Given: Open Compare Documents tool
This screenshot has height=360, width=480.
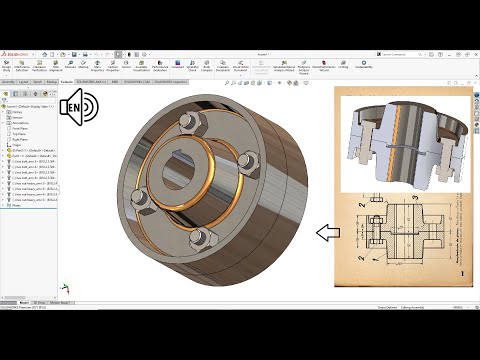Looking at the screenshot, I should point(223,66).
